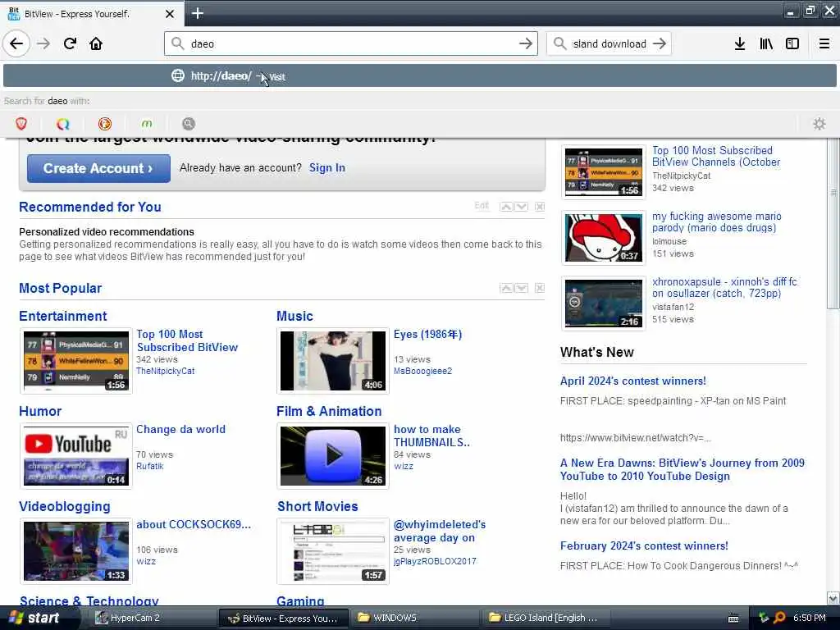Click the forward navigation arrow
The height and width of the screenshot is (630, 840).
(x=43, y=43)
